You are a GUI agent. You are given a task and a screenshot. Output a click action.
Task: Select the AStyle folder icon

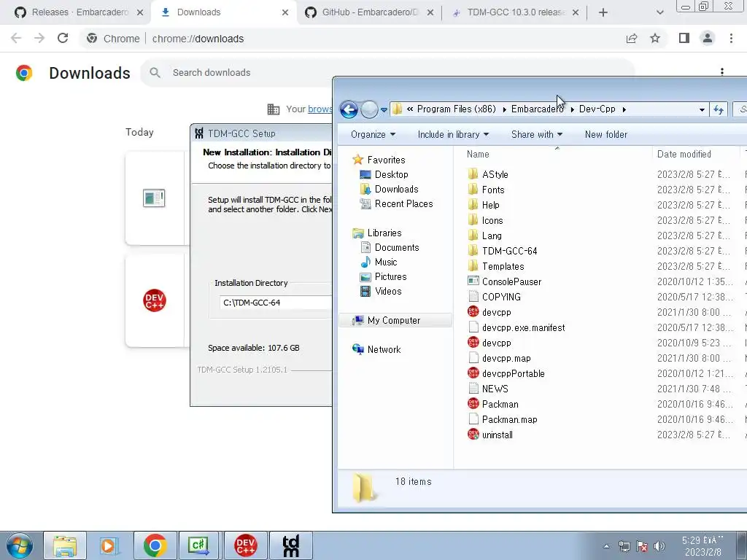tap(473, 174)
